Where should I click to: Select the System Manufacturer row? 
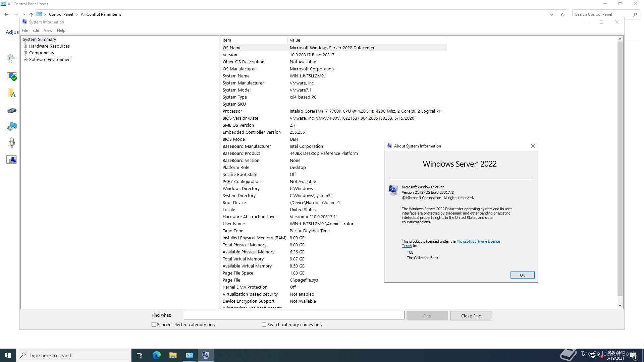[334, 83]
